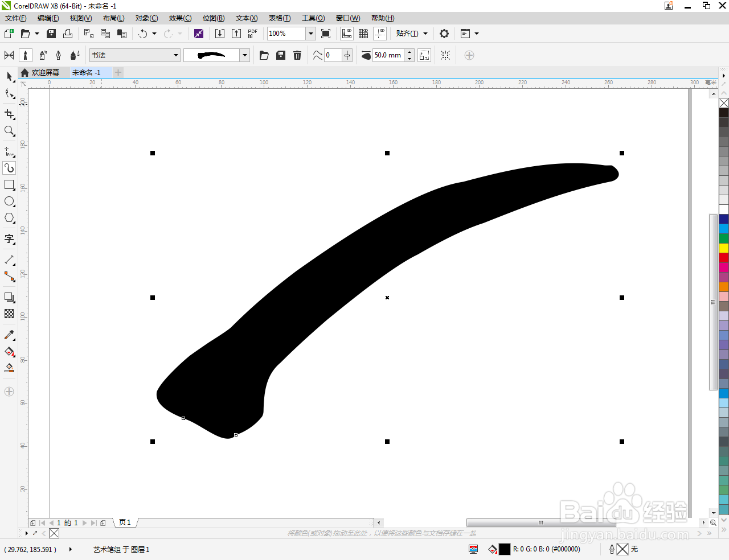Viewport: 729px width, 560px height.
Task: Add a new document tab (+)
Action: (118, 72)
